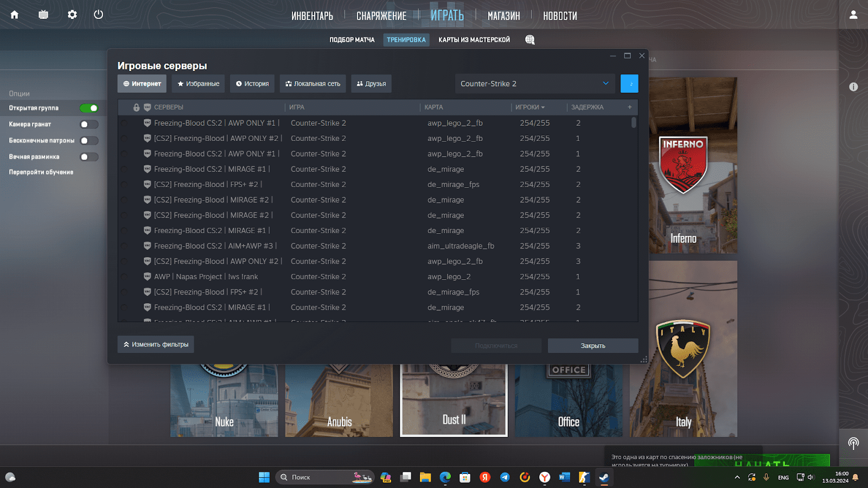
Task: Sort by the КАРТА column header
Action: (433, 107)
